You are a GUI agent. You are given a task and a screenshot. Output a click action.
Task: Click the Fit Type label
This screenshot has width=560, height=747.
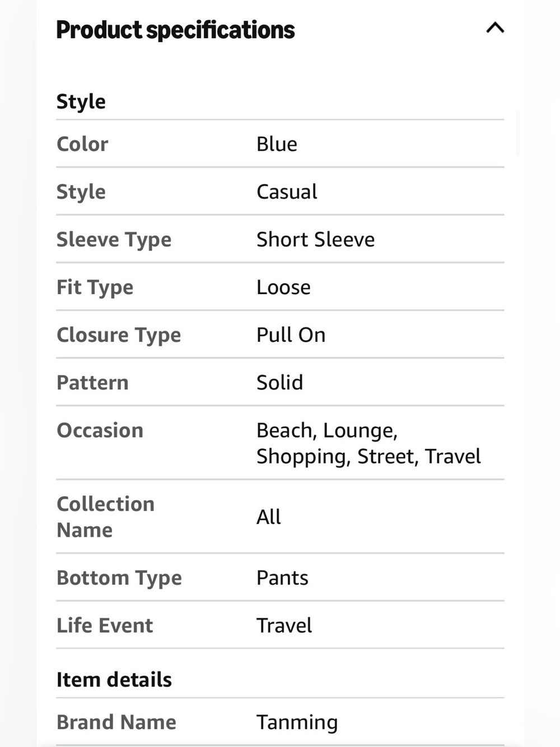(x=95, y=287)
